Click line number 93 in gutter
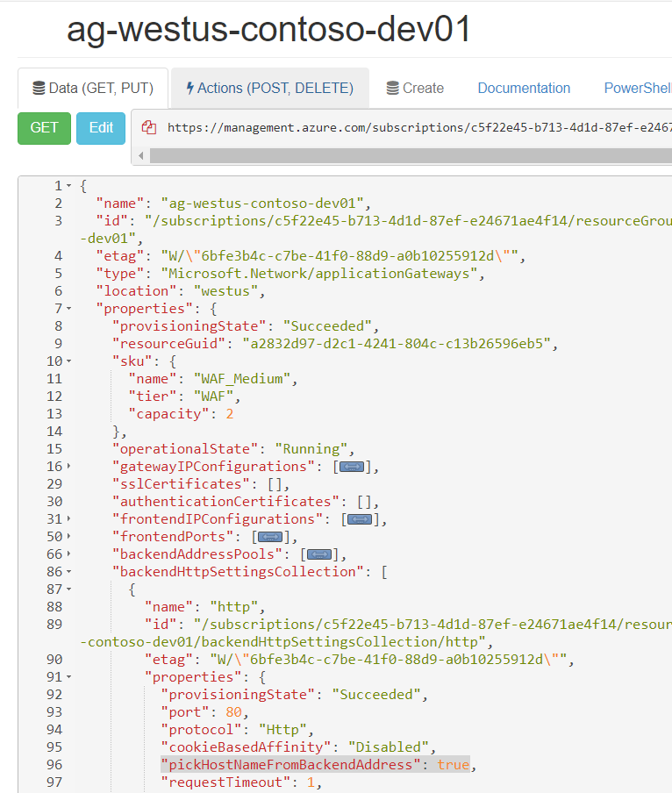Image resolution: width=672 pixels, height=793 pixels. 54,712
